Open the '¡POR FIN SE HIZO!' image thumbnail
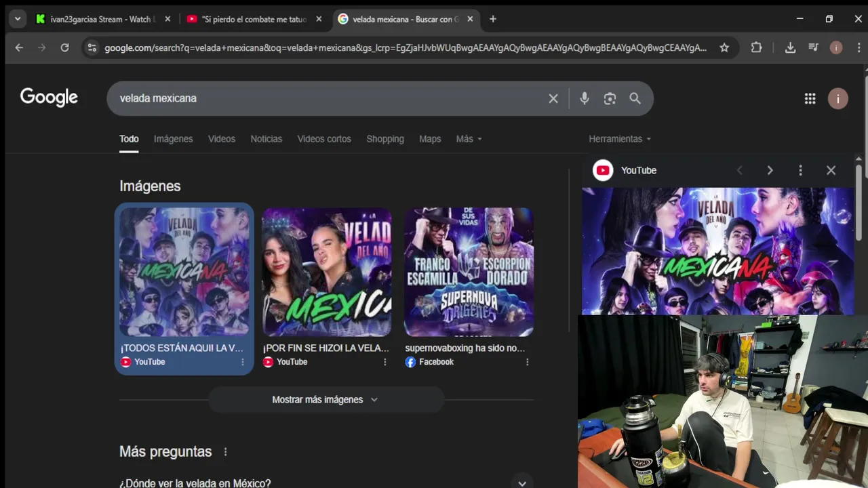The height and width of the screenshot is (488, 868). [327, 272]
